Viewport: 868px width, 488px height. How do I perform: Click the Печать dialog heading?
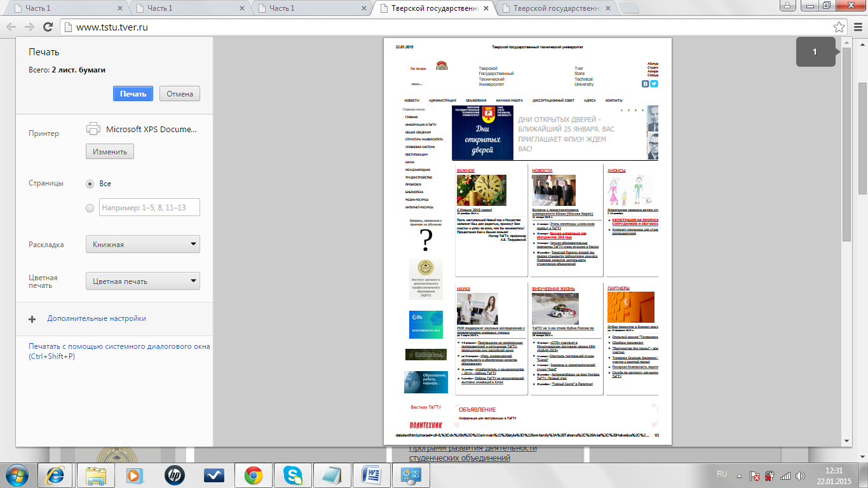(44, 52)
